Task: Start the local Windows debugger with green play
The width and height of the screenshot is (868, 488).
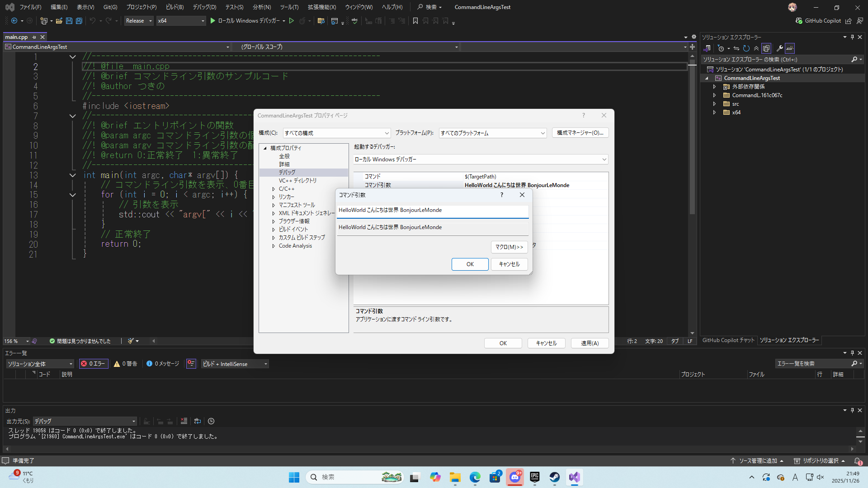Action: coord(212,21)
